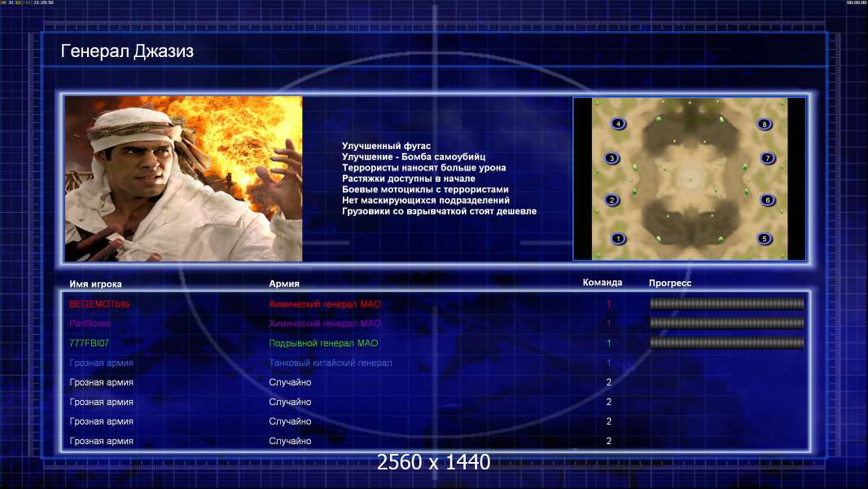The height and width of the screenshot is (489, 868).
Task: Click start position 1 on the minimap
Action: [618, 239]
